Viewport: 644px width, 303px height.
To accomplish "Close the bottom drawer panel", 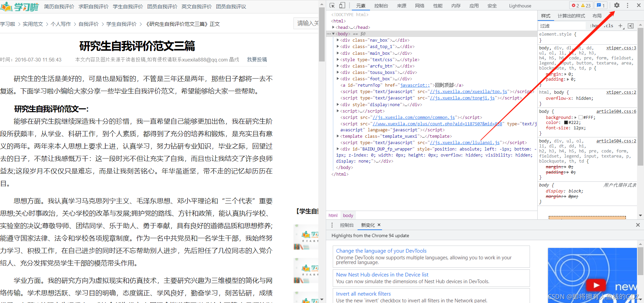I will point(638,225).
